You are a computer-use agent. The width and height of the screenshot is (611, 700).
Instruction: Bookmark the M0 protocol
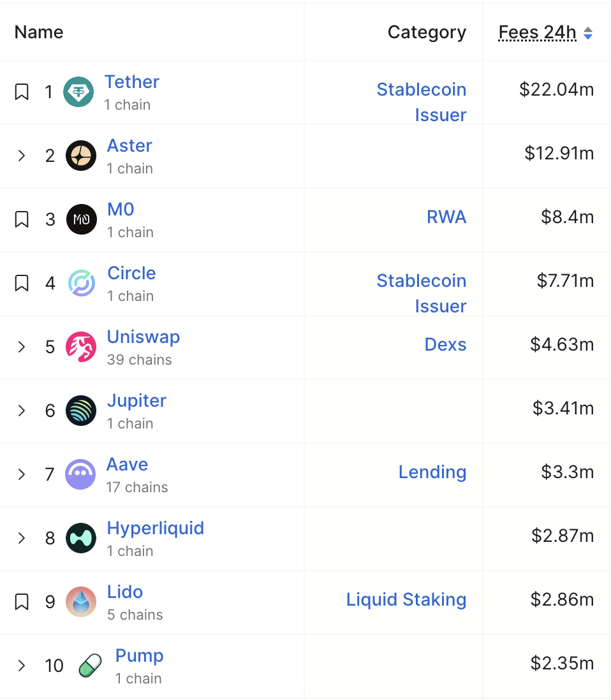[x=21, y=219]
